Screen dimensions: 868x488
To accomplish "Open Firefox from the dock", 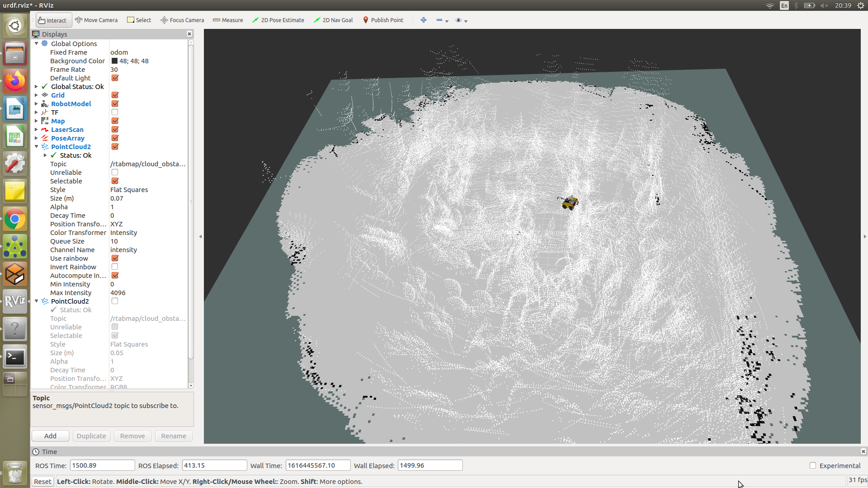I will (x=14, y=81).
